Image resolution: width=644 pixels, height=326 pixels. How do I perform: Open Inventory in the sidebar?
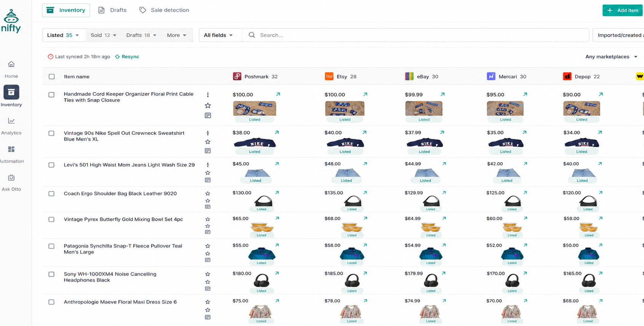click(11, 96)
